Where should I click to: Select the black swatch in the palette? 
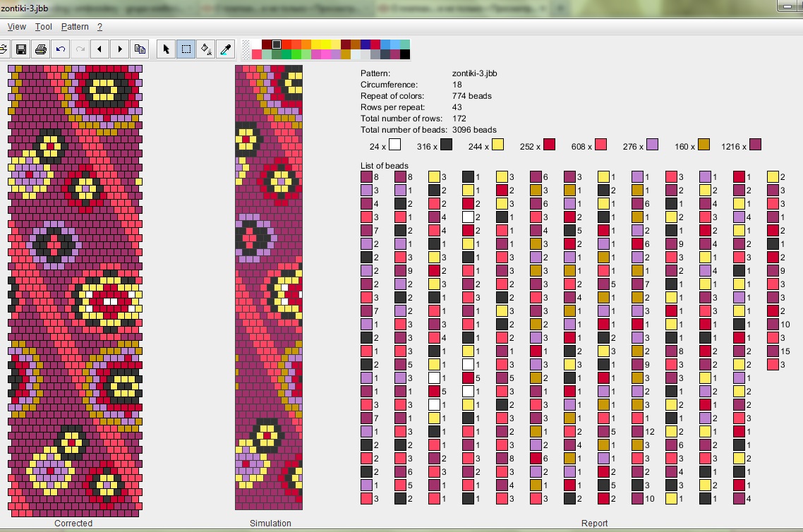click(x=405, y=54)
